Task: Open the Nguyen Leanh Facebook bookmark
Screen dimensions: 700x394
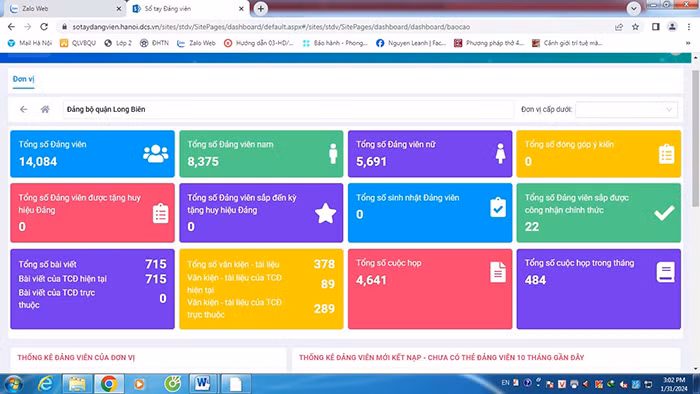Action: coord(411,43)
